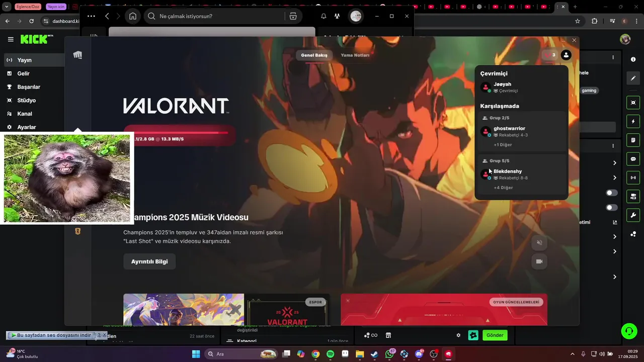Switch to the Yama Notları tab

click(x=355, y=55)
